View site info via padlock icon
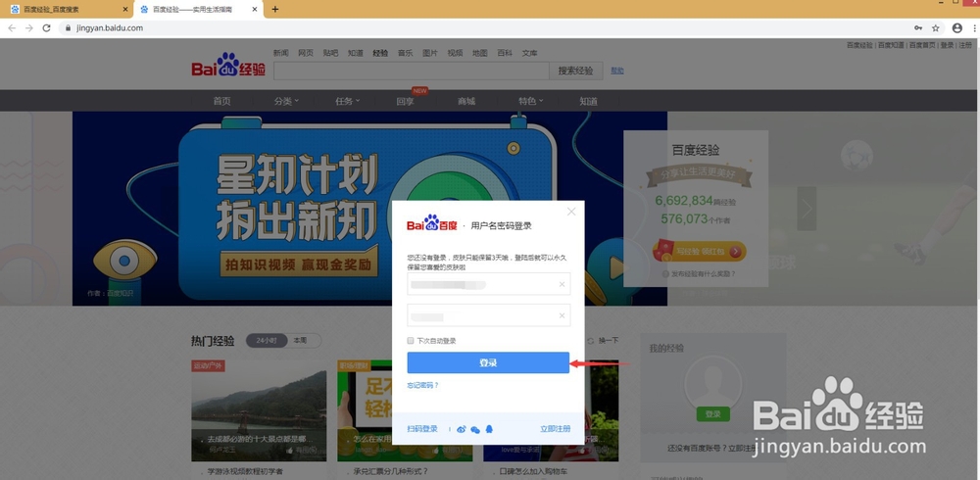Screen dimensions: 980x480 coord(69,28)
